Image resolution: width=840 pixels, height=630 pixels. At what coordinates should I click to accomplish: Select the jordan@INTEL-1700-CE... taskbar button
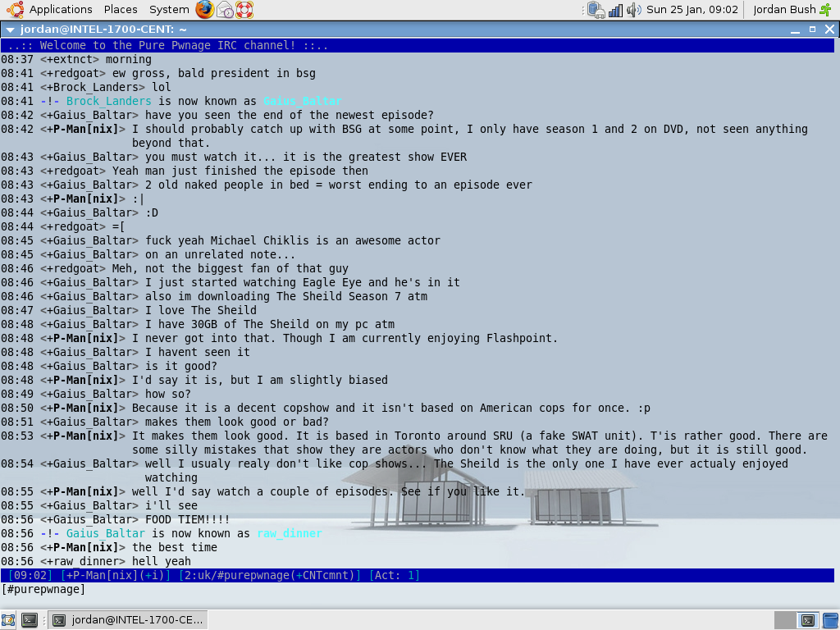point(129,620)
